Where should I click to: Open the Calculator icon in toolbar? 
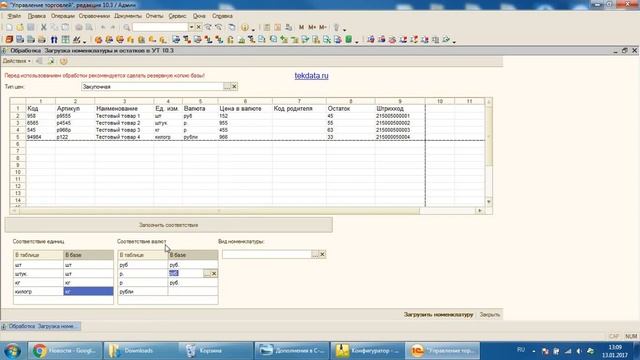click(267, 27)
